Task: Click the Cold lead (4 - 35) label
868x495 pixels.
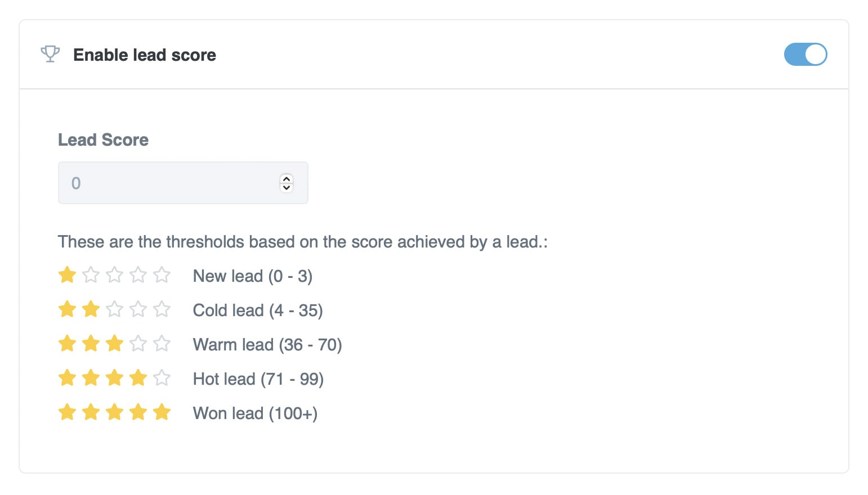Action: [x=257, y=310]
